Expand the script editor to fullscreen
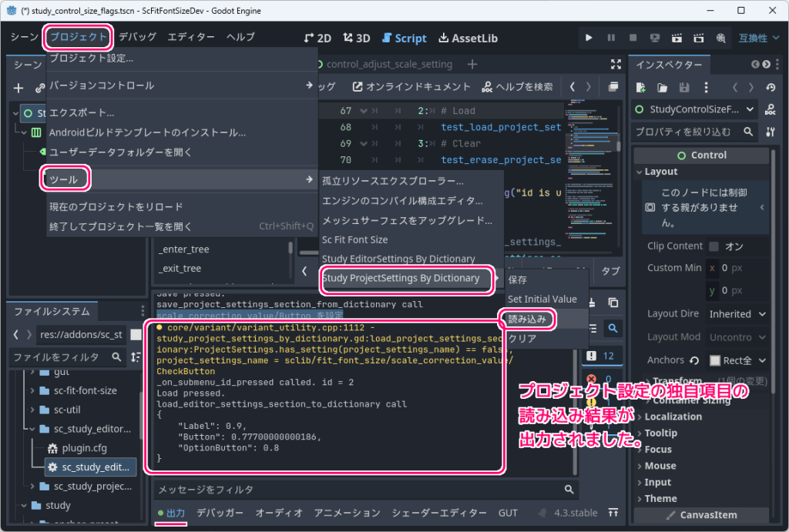 614,65
